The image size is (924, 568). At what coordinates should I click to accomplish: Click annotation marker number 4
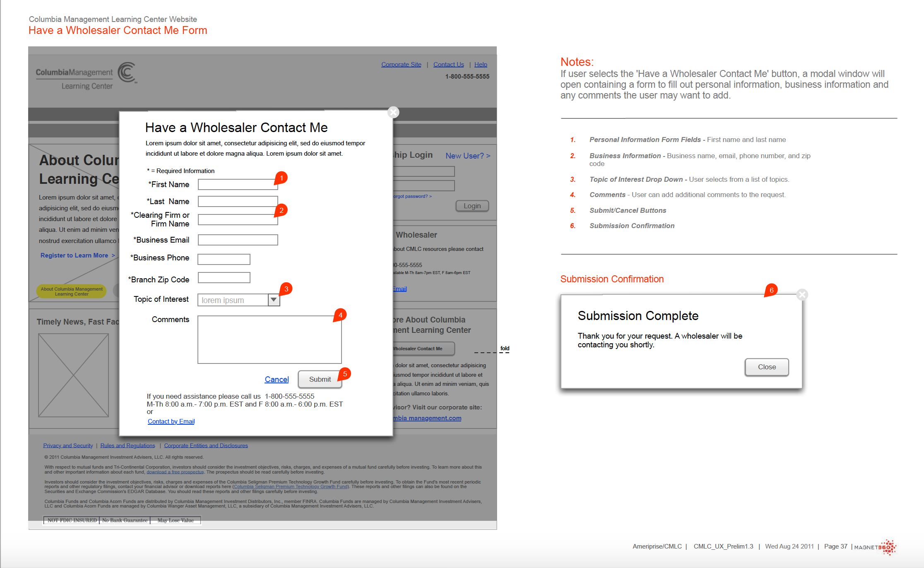pyautogui.click(x=340, y=315)
